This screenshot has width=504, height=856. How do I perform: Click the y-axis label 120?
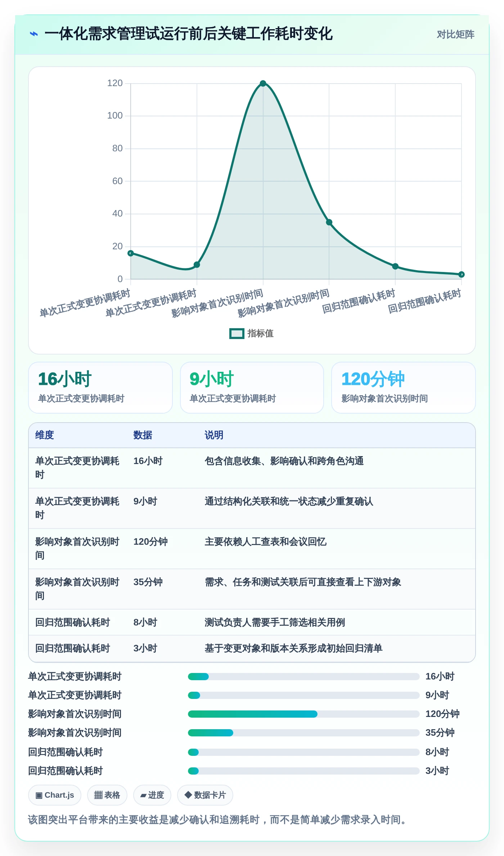point(115,83)
